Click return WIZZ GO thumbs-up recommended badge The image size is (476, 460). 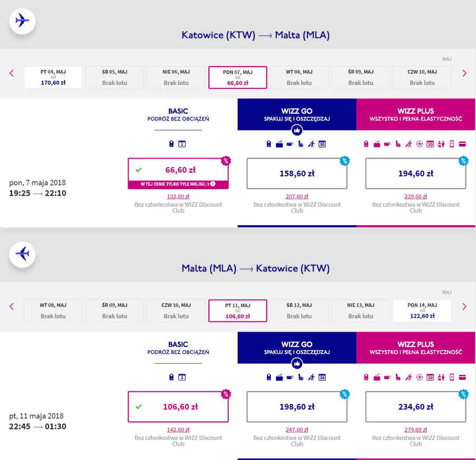pyautogui.click(x=297, y=364)
